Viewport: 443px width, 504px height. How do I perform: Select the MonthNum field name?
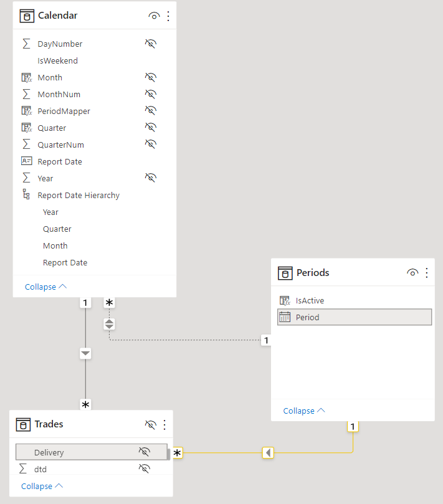[59, 95]
